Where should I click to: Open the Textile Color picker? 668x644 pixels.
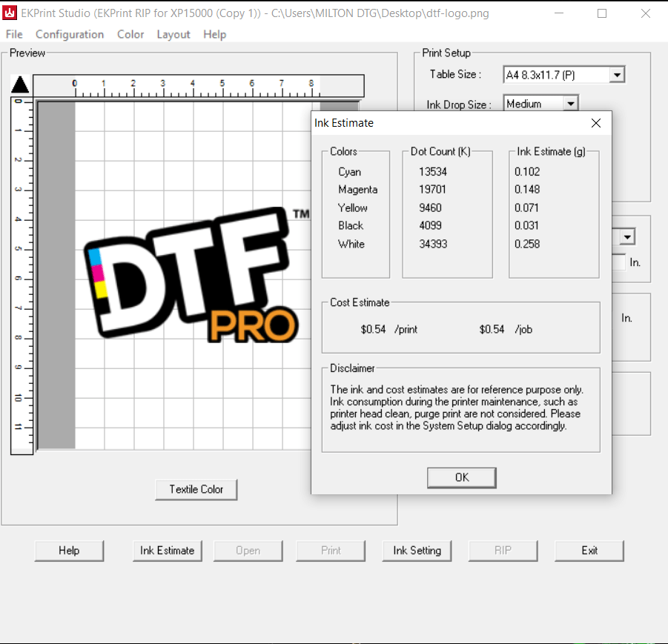coord(196,489)
